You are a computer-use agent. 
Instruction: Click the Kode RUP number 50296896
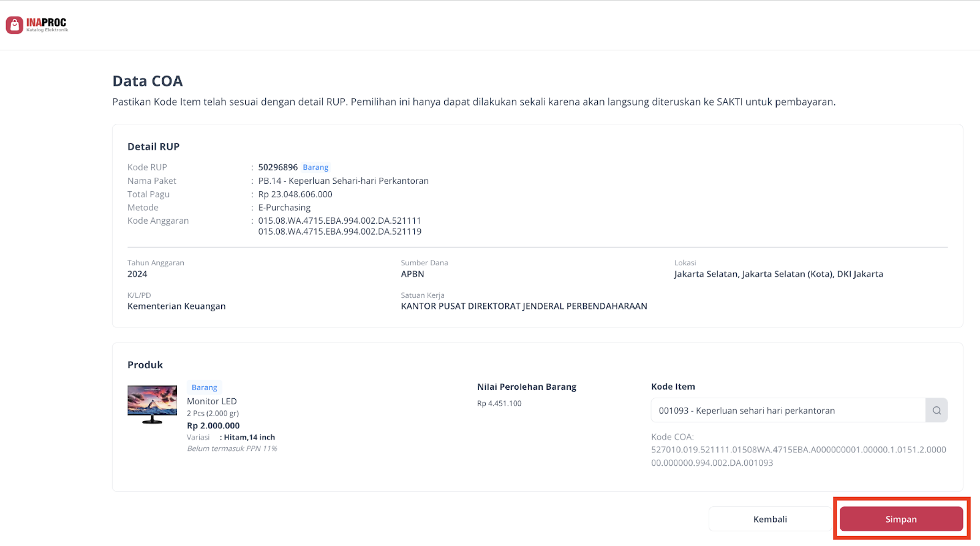(x=277, y=167)
